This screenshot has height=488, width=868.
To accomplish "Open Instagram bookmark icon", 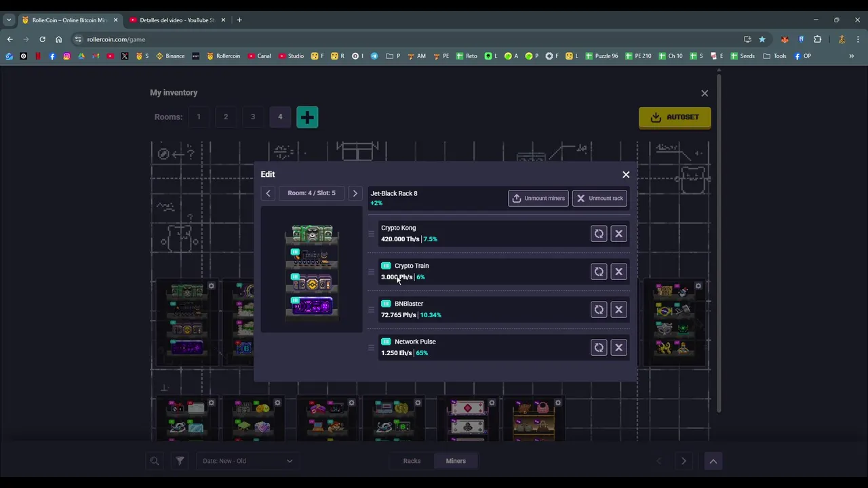I will [x=66, y=56].
